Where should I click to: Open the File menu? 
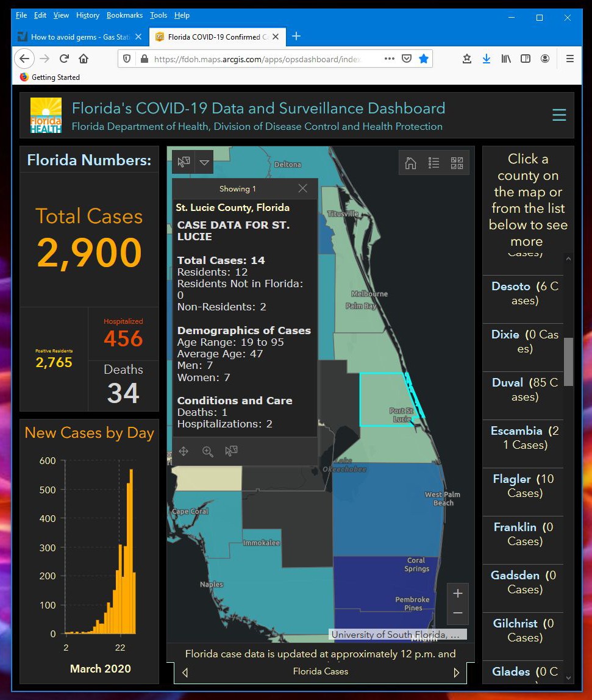[x=21, y=15]
